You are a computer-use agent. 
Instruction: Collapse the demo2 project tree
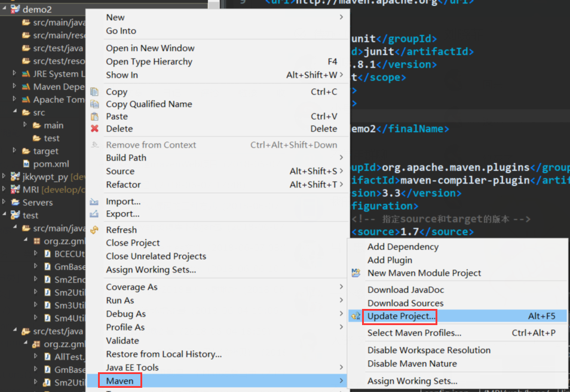pyautogui.click(x=4, y=10)
